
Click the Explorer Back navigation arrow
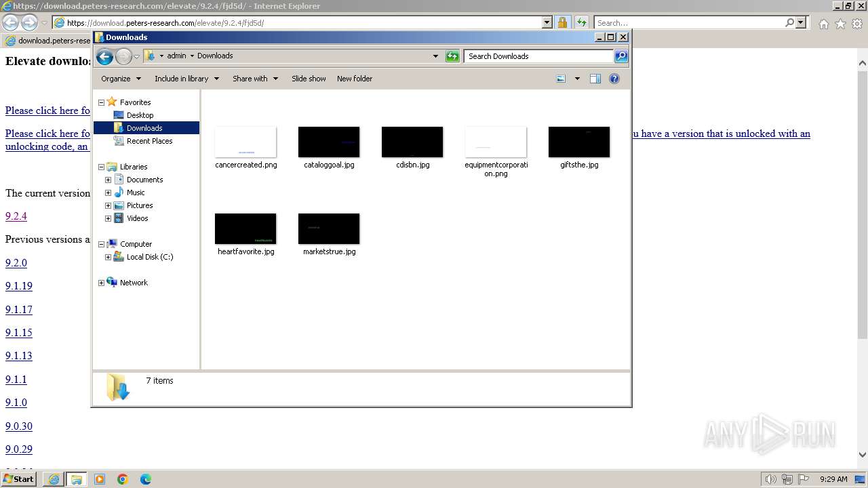(104, 56)
